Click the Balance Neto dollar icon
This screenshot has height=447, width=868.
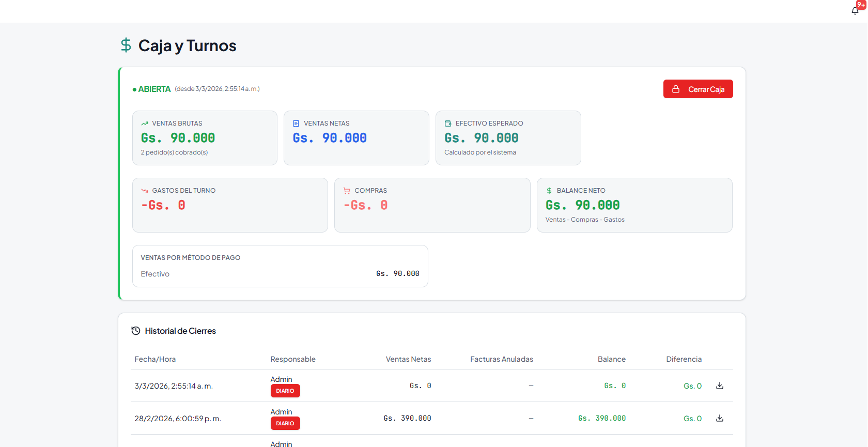coord(549,191)
